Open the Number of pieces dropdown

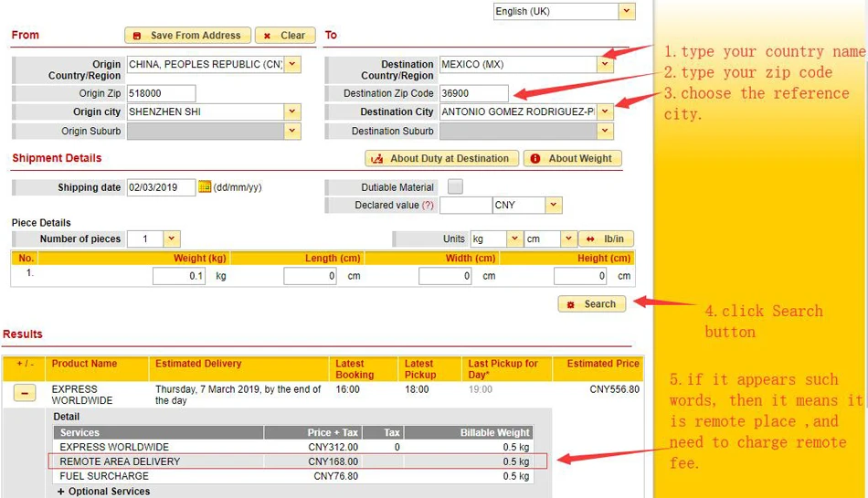point(172,239)
